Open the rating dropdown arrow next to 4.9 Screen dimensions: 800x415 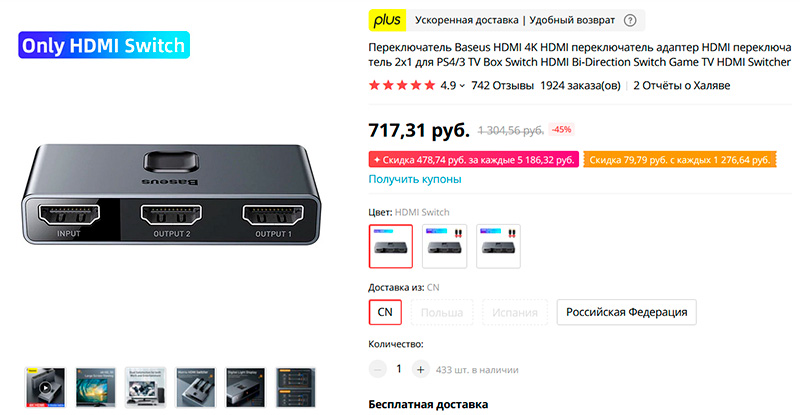click(x=462, y=86)
